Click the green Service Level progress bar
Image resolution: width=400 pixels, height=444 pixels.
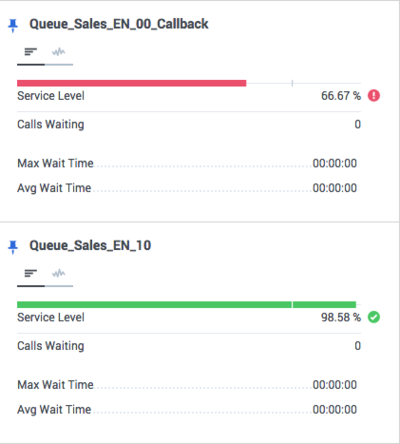(x=187, y=304)
